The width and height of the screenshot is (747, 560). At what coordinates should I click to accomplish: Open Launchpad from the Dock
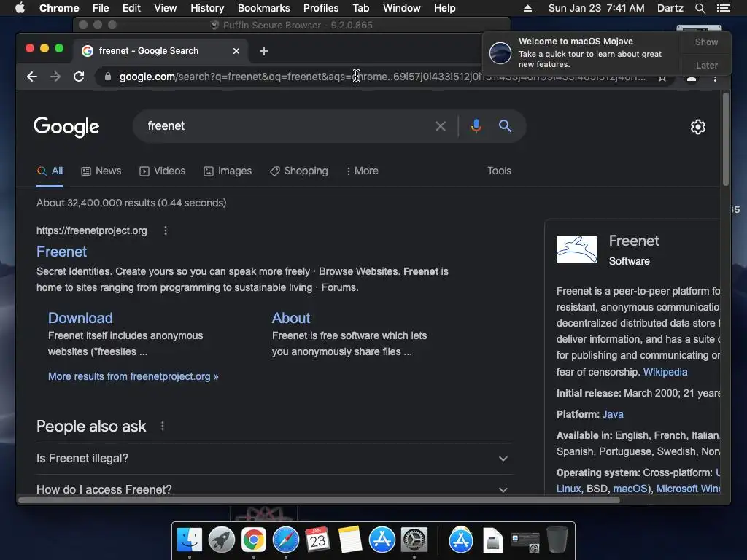point(222,540)
